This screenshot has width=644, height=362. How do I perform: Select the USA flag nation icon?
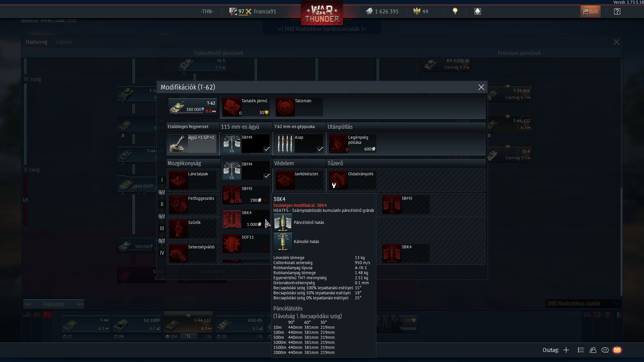(x=26, y=315)
